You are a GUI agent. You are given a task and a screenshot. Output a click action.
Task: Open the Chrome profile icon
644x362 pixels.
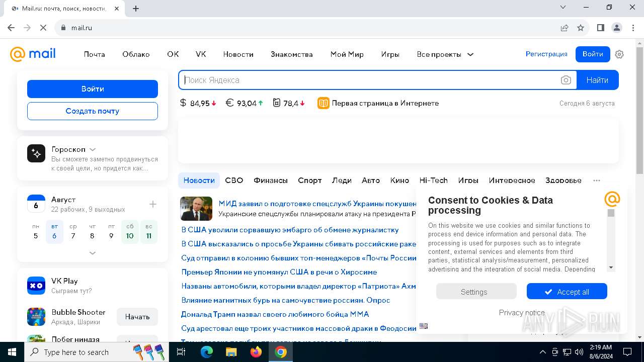point(617,28)
